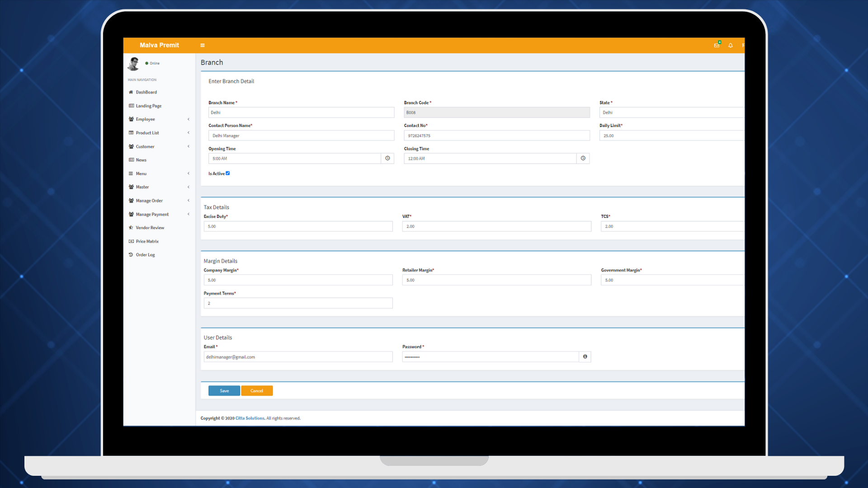Focus the Excise Duty field
868x488 pixels.
coord(298,226)
